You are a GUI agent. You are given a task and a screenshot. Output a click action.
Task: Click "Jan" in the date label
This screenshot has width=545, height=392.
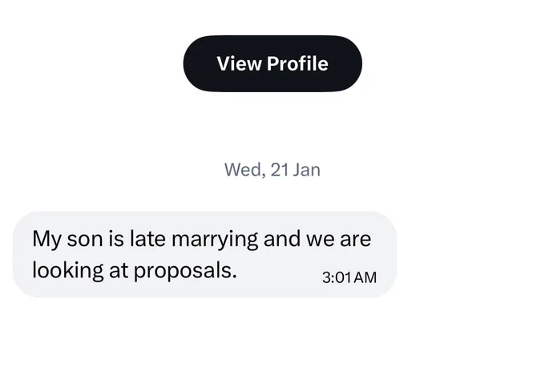pyautogui.click(x=306, y=170)
